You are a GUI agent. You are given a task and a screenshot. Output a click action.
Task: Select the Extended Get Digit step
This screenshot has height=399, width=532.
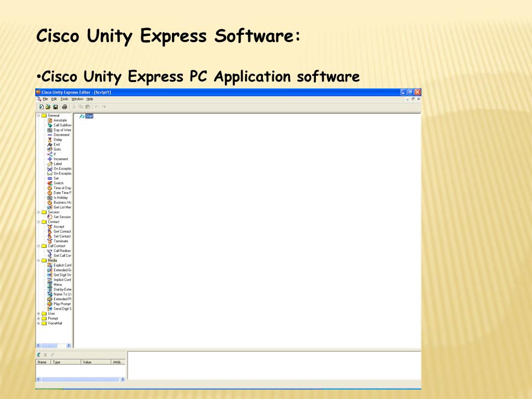(59, 270)
